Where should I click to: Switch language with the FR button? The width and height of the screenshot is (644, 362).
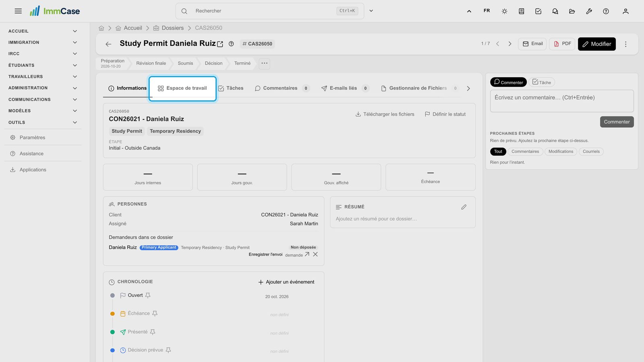point(487,11)
